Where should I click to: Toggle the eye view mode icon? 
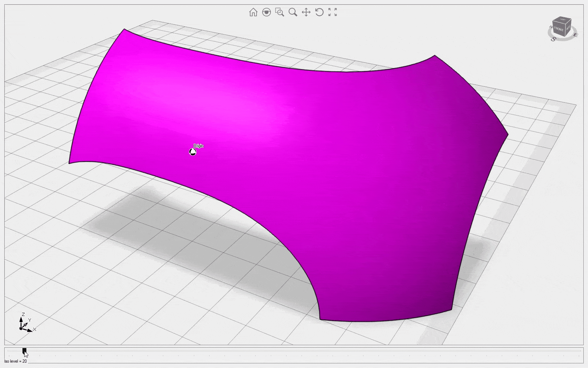[x=266, y=12]
